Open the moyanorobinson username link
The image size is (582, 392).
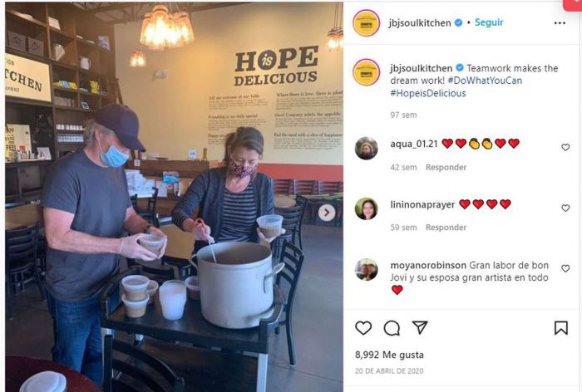coord(428,265)
